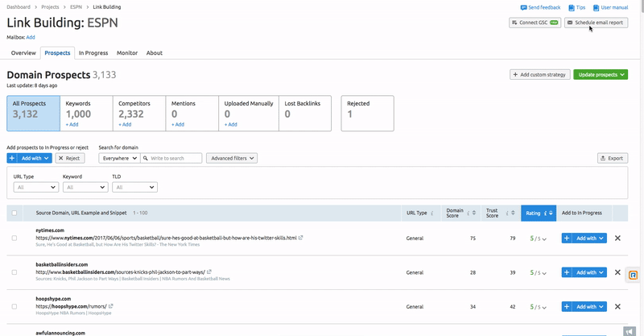Go to Projects breadcrumb link
644x336 pixels.
pos(50,7)
